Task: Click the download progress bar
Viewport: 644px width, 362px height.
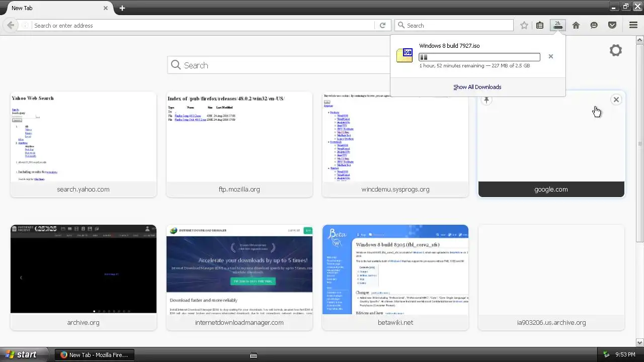Action: tap(479, 57)
